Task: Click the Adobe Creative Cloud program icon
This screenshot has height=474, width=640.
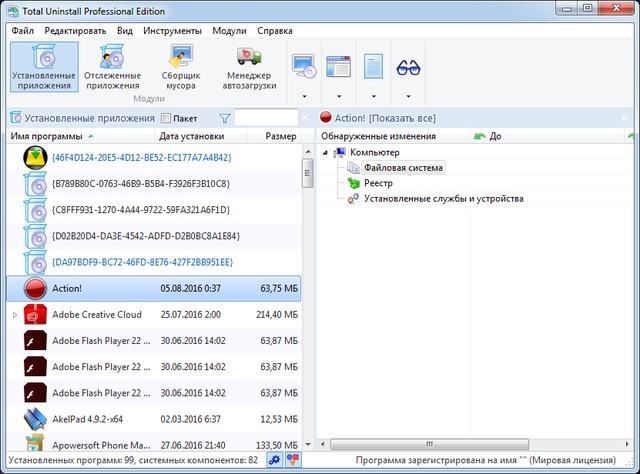Action: 35,314
